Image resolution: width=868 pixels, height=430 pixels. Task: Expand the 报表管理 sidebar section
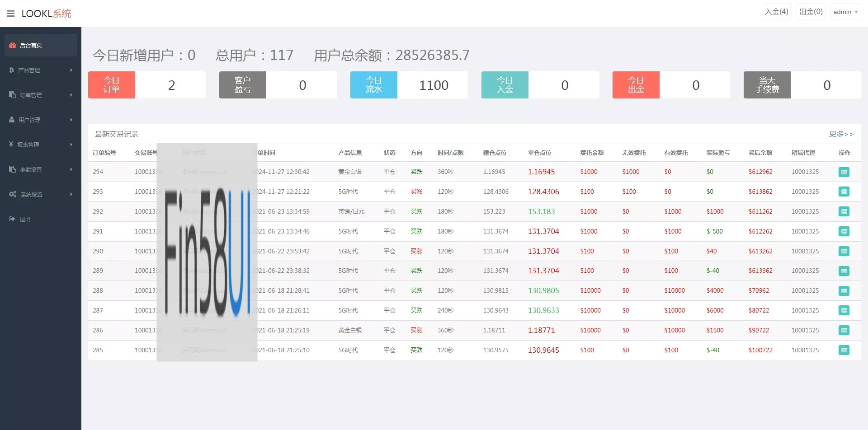pyautogui.click(x=40, y=145)
